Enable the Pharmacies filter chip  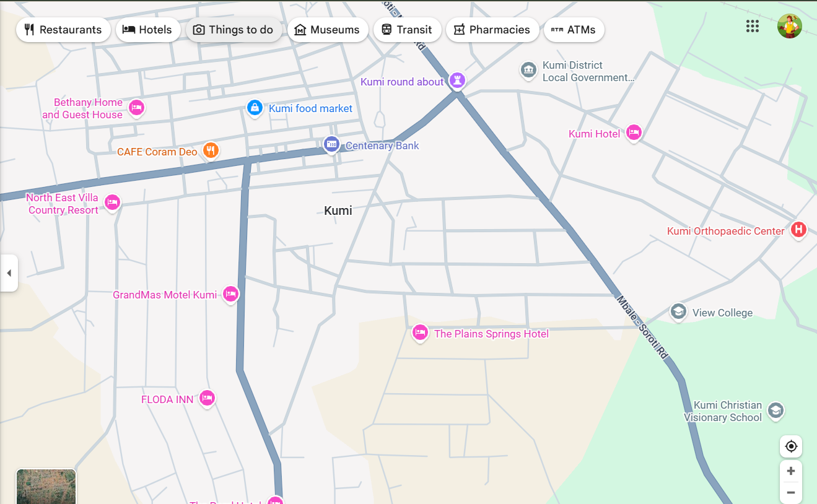[x=492, y=30]
